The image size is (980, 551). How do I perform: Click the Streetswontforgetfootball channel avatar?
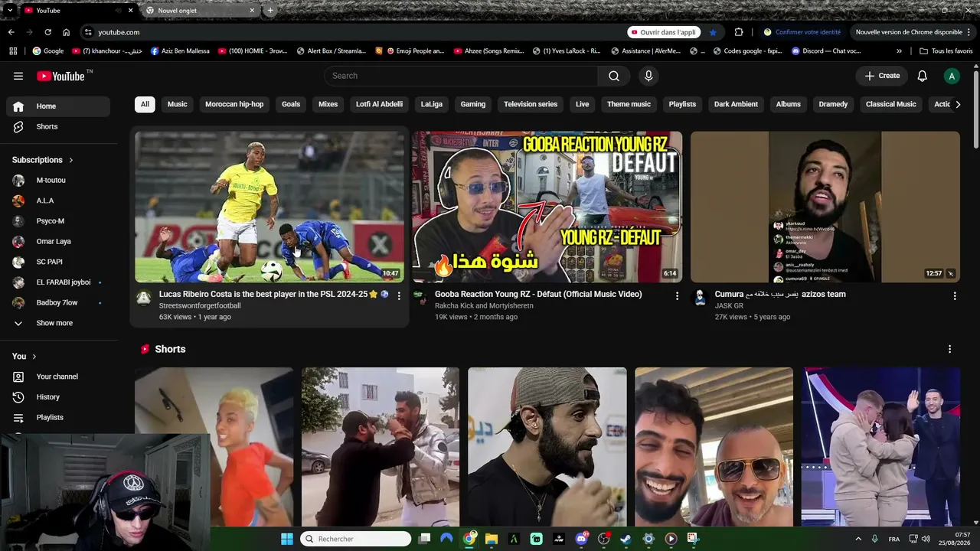coord(144,298)
